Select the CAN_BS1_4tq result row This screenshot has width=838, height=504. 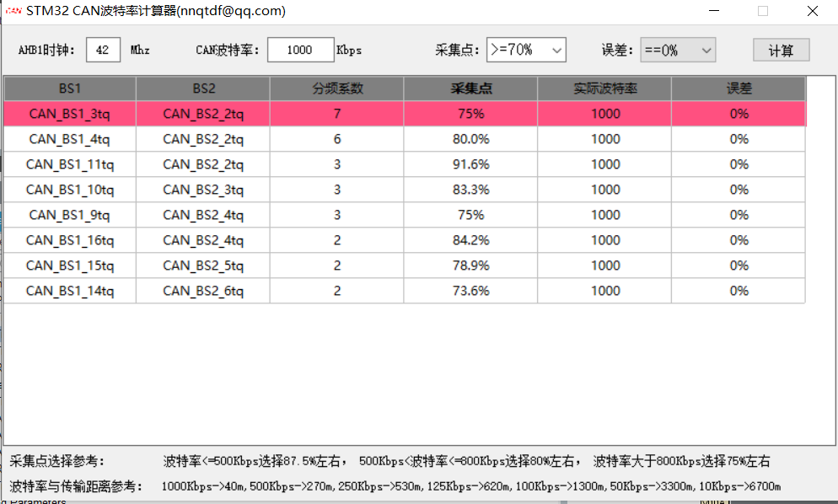[x=70, y=138]
